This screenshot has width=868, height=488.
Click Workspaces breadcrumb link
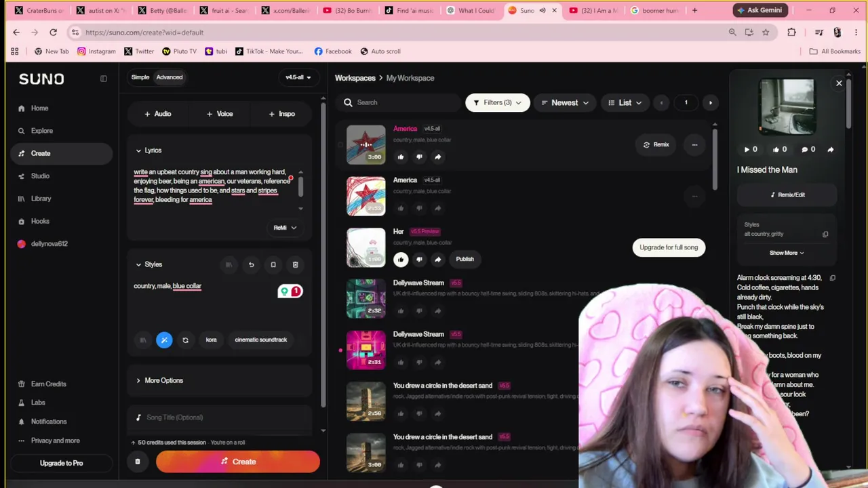click(355, 78)
